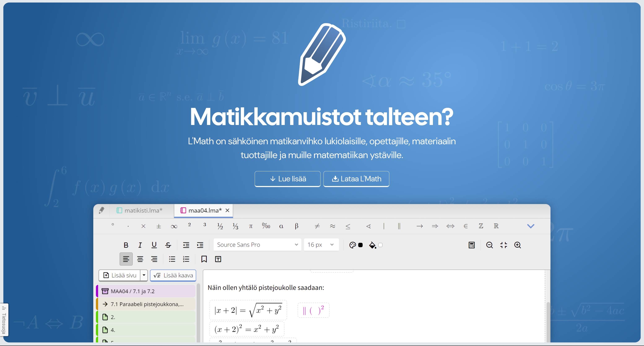The width and height of the screenshot is (644, 346).
Task: Open the Tietosuoja side tab
Action: [4, 320]
